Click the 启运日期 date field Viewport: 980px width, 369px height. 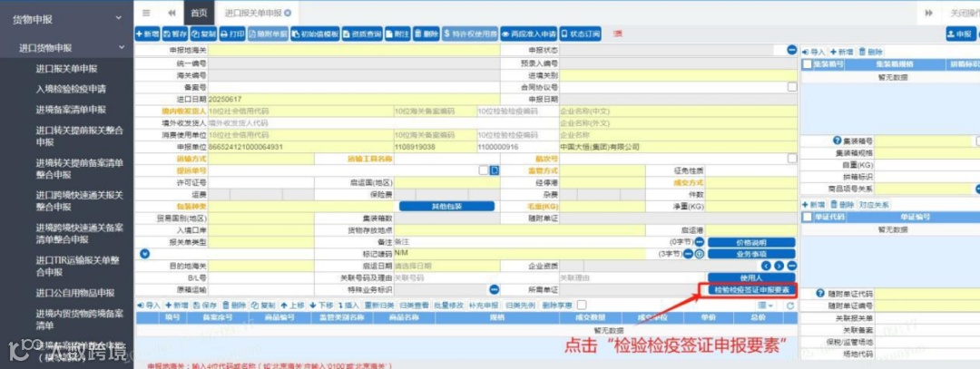coord(446,266)
